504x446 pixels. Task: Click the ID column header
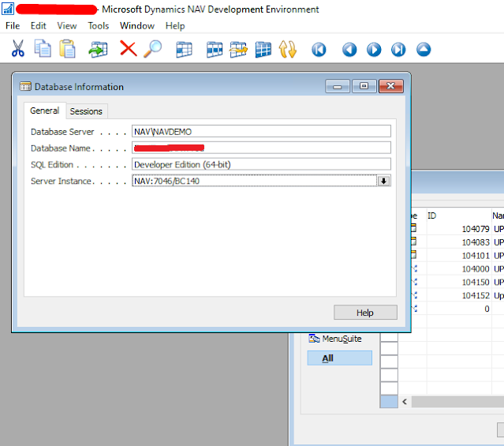point(459,216)
